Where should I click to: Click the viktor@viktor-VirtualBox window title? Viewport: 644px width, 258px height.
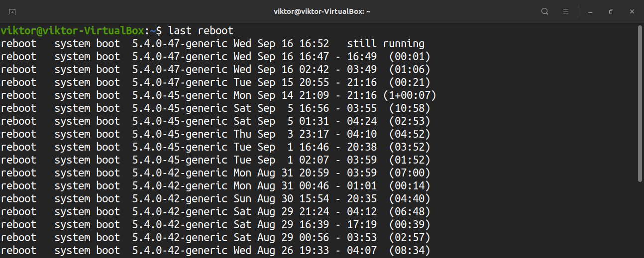[322, 11]
